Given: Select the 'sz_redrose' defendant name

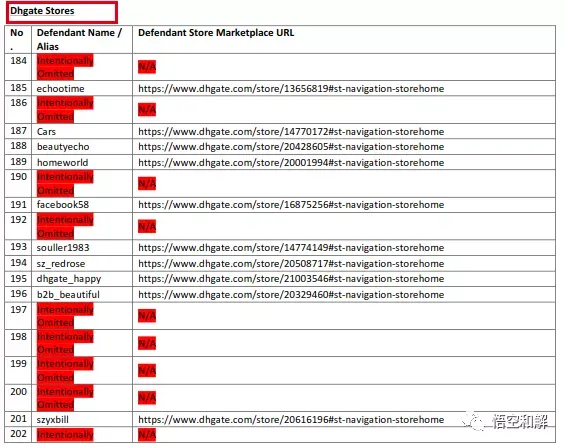Looking at the screenshot, I should coord(61,264).
